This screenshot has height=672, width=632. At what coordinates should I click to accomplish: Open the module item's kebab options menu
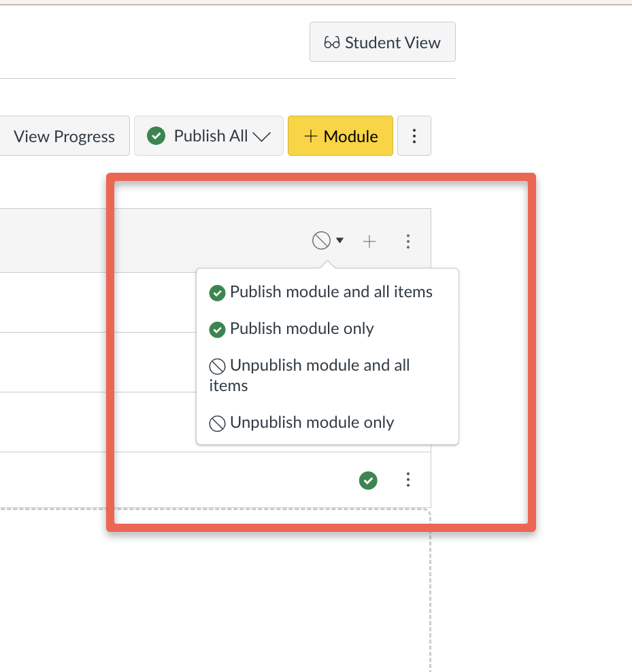408,480
